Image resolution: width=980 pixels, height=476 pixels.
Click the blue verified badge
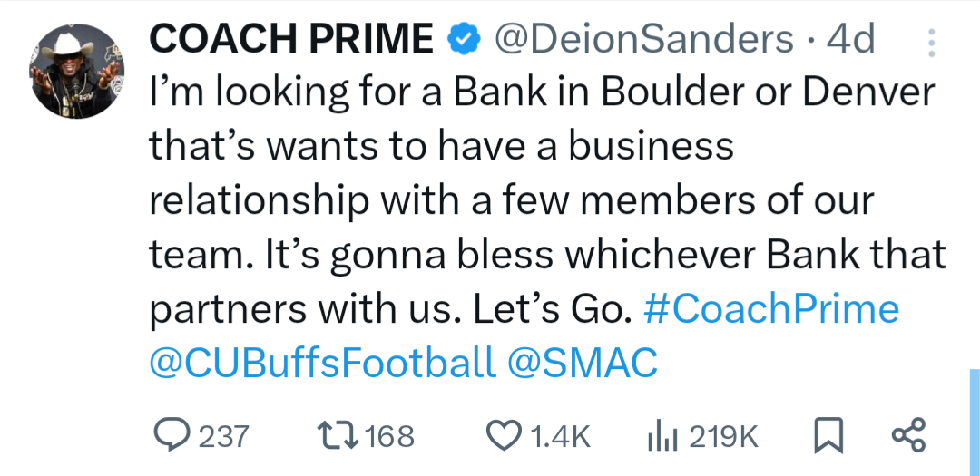click(464, 39)
